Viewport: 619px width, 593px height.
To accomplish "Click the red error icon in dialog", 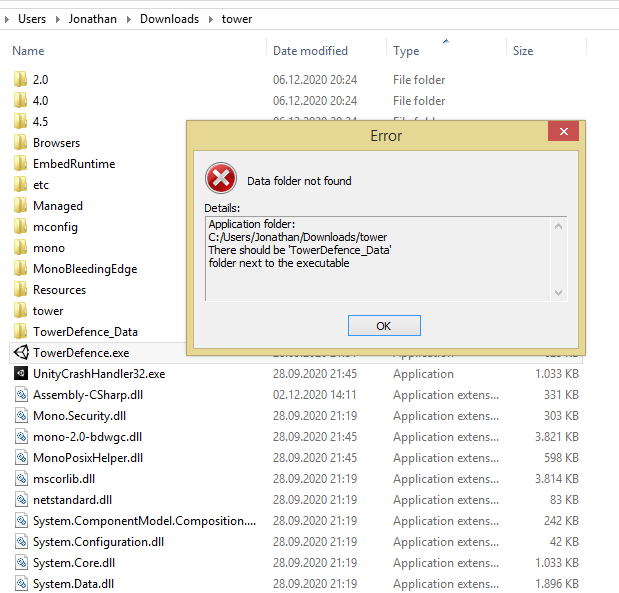I will [x=220, y=180].
